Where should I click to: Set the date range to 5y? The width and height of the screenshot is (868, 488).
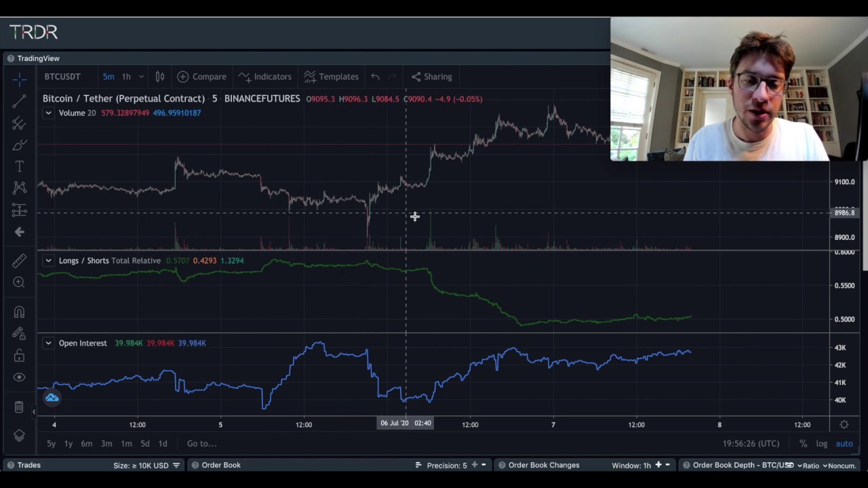click(x=51, y=443)
